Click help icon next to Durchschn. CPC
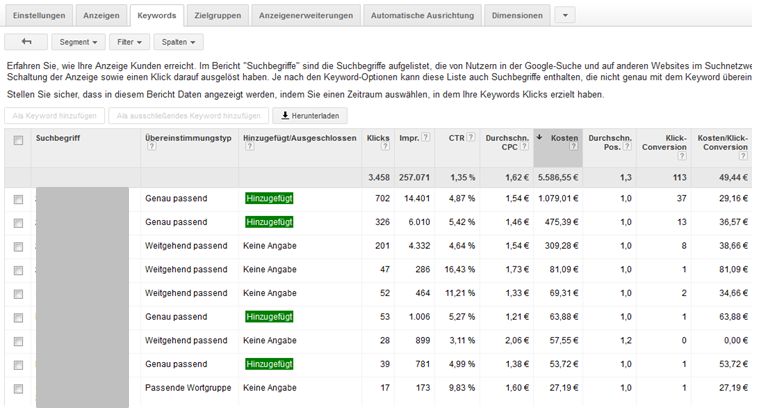Screen dimensions: 767x408 (524, 147)
